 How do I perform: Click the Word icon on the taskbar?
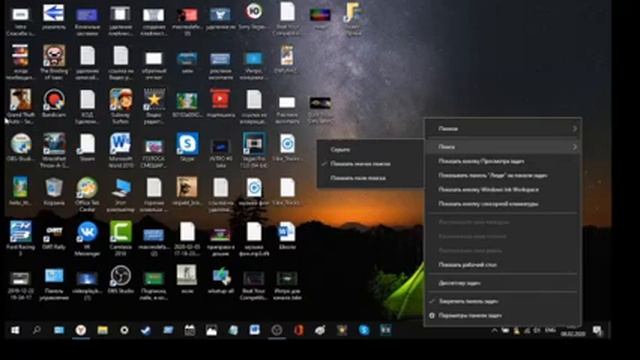[255, 330]
